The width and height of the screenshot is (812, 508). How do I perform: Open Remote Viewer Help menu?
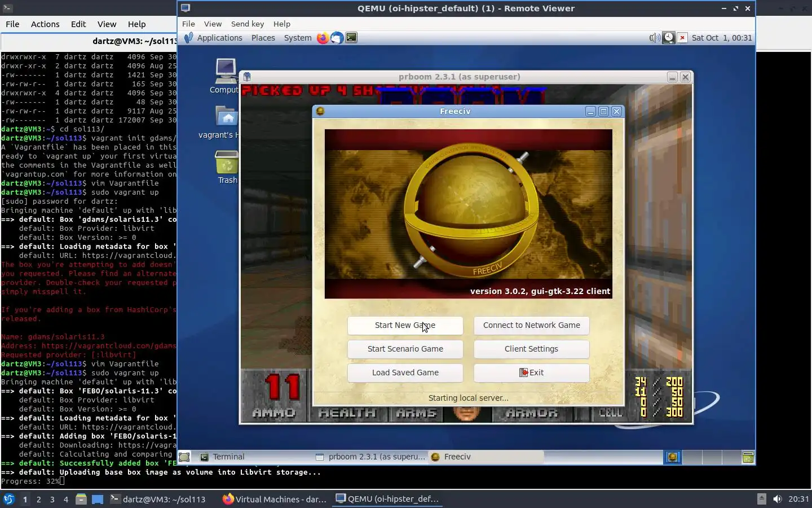click(x=282, y=24)
